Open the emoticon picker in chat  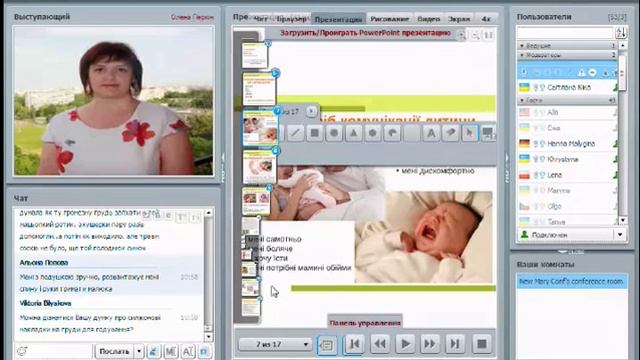click(x=22, y=351)
